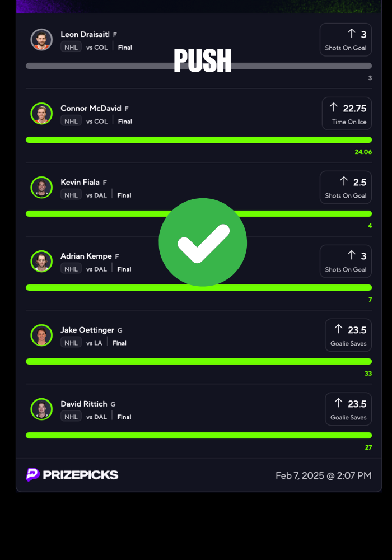
Task: Click Fiala's 2.5 Shots On Goal box
Action: [x=346, y=188]
